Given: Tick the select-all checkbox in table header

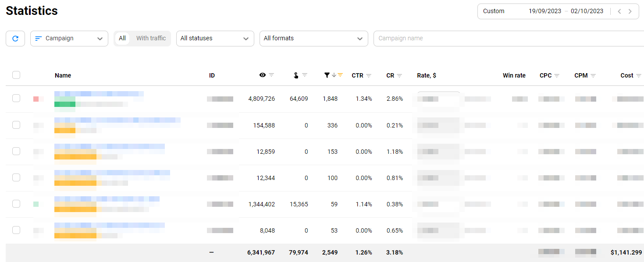Looking at the screenshot, I should point(16,75).
